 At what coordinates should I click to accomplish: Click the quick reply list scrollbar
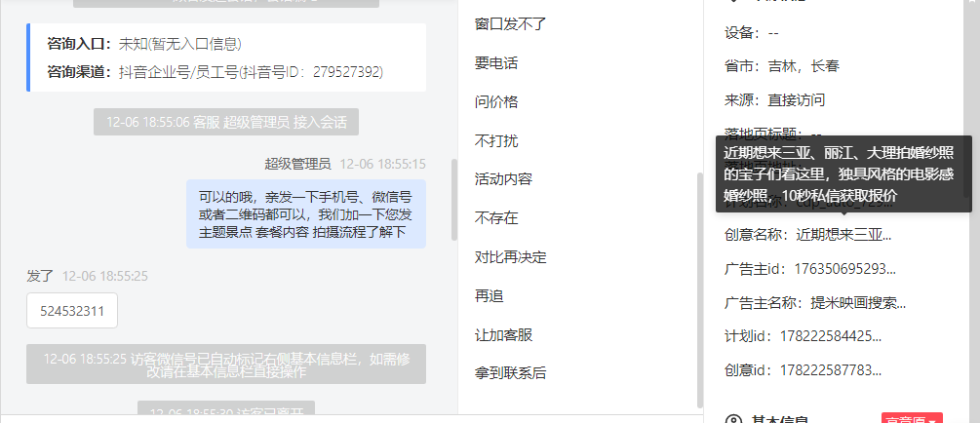point(700,289)
